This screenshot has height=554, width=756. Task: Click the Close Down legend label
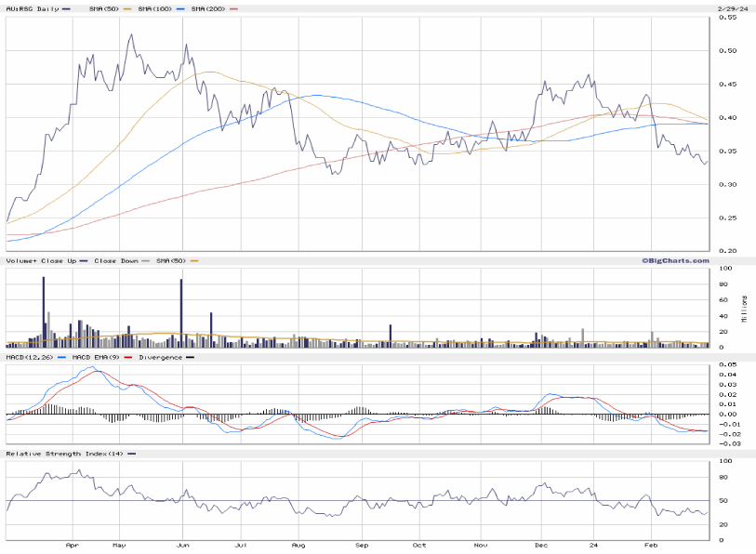point(115,261)
